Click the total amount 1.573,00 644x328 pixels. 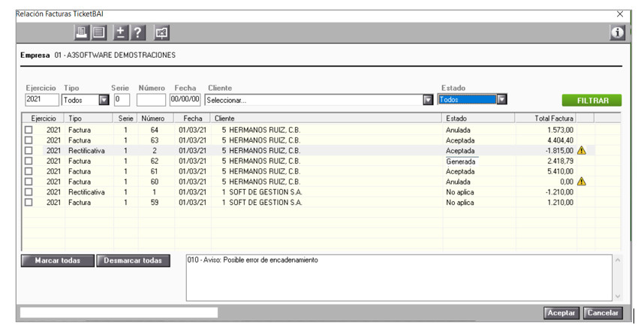(x=560, y=130)
